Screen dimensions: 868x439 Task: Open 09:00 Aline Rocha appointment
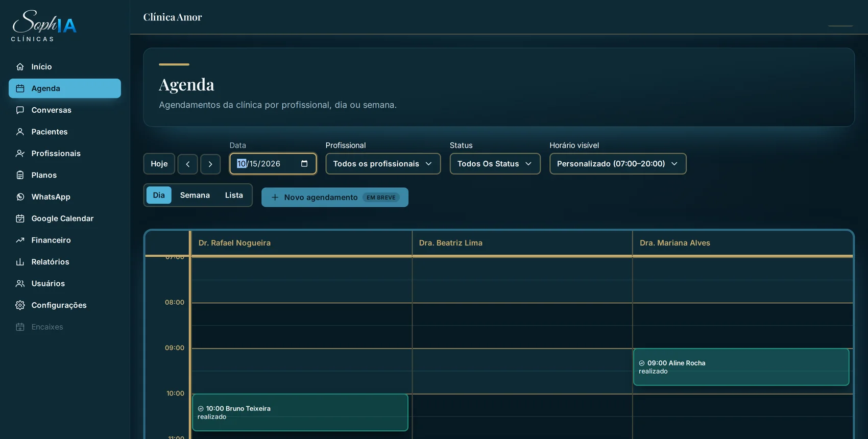741,367
